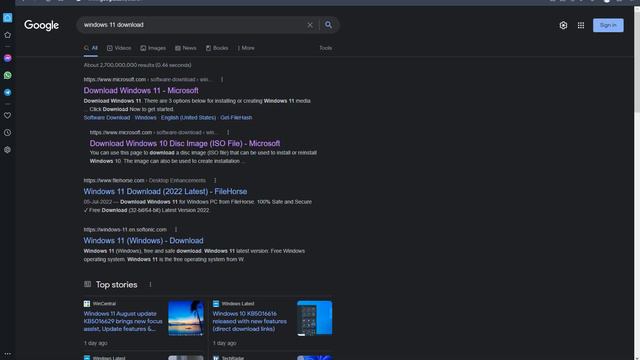
Task: Open the Top stories options menu
Action: [150, 284]
